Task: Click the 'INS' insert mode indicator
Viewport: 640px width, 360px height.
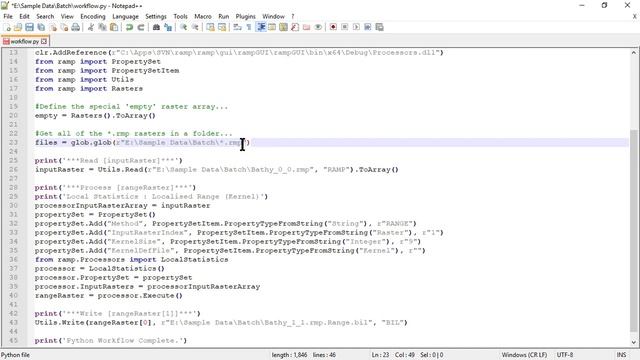Action: [x=621, y=355]
